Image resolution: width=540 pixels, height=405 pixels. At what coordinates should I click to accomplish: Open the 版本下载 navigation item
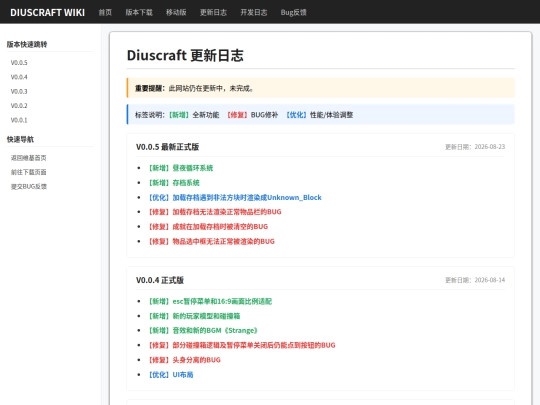coord(139,12)
